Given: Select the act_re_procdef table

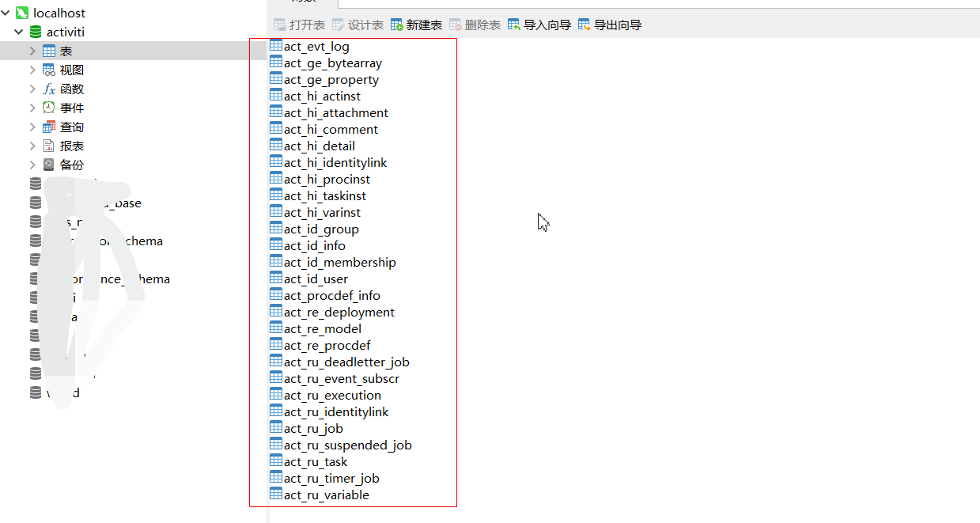Looking at the screenshot, I should pos(327,345).
